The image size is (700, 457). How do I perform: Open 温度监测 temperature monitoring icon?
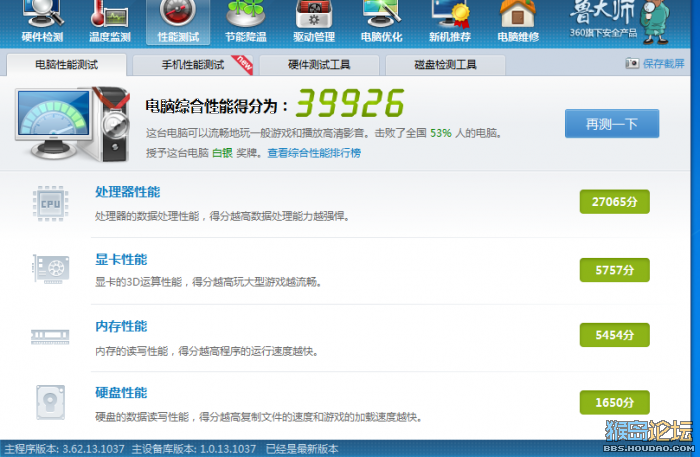click(x=110, y=22)
